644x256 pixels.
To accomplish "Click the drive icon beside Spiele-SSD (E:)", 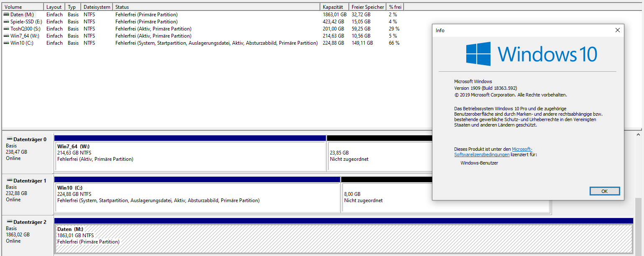I will tap(6, 22).
